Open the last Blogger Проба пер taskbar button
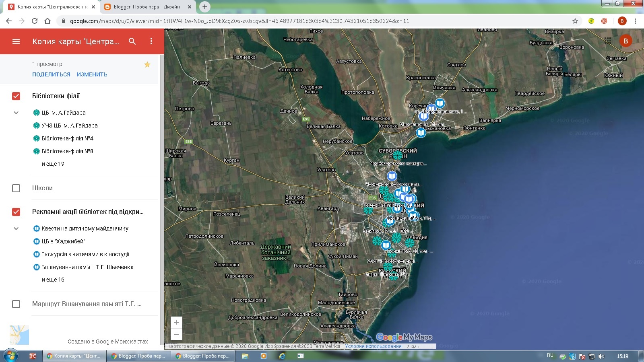 click(x=203, y=356)
